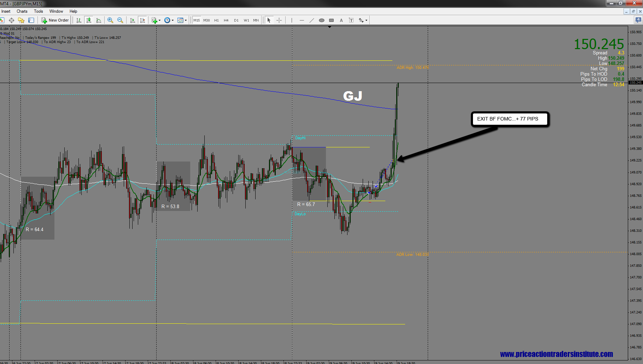The image size is (643, 364).
Task: Click the add indicators icon
Action: [154, 20]
